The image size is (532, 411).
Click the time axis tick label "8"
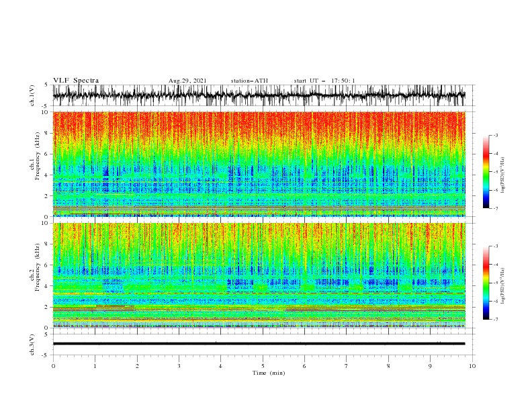pyautogui.click(x=388, y=366)
